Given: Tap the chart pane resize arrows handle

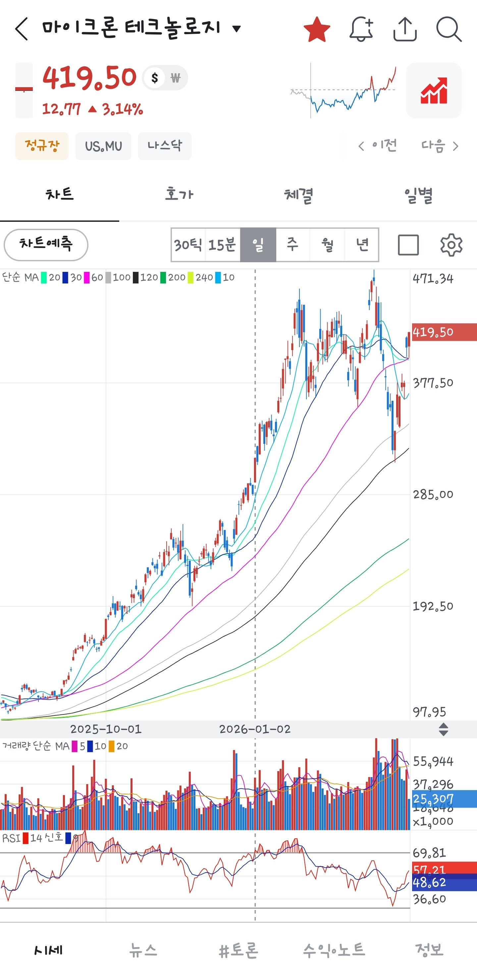Looking at the screenshot, I should pos(444,729).
